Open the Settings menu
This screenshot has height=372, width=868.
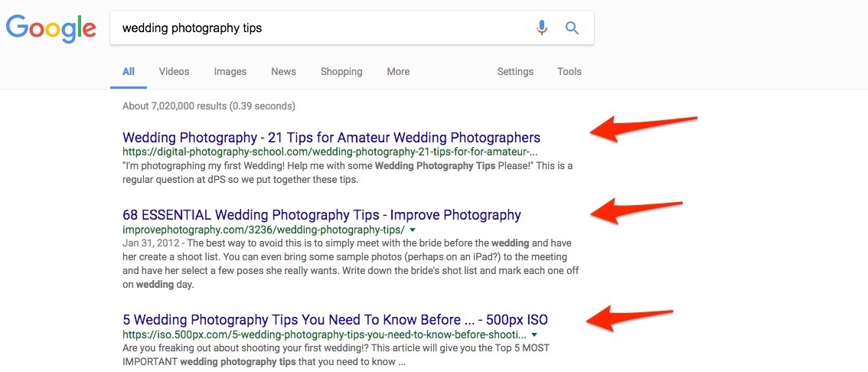point(515,71)
